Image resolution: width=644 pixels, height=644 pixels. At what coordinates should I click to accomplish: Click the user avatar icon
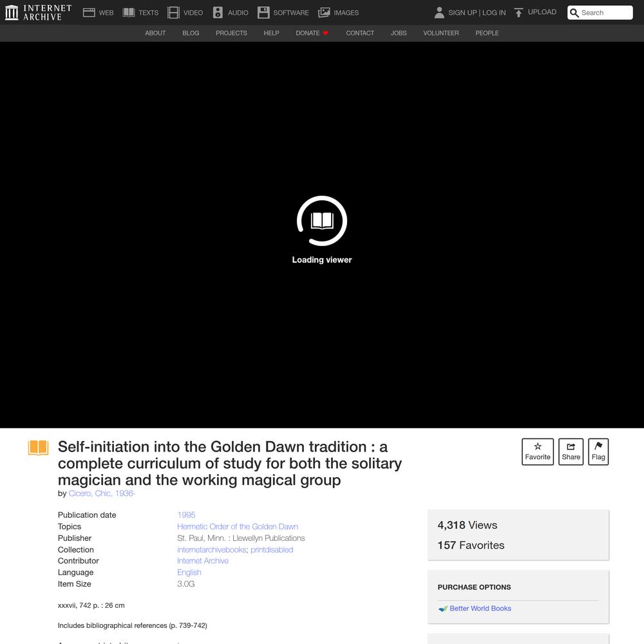click(439, 12)
